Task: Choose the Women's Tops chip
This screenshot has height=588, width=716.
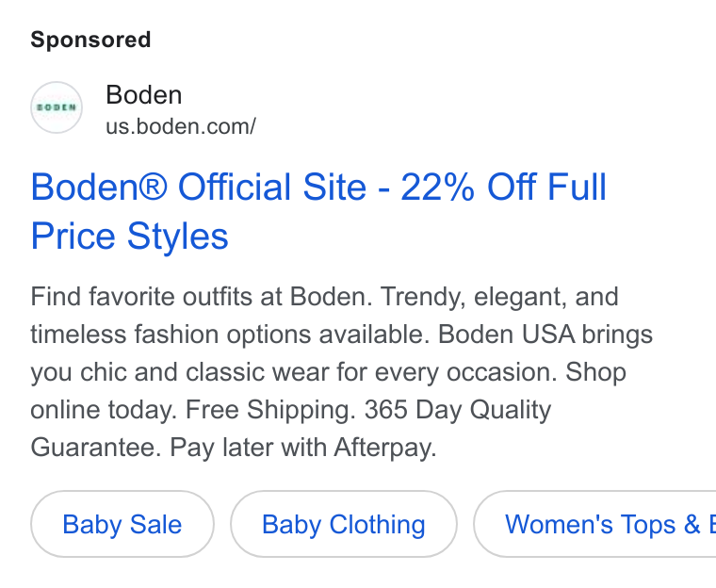Action: [x=594, y=524]
